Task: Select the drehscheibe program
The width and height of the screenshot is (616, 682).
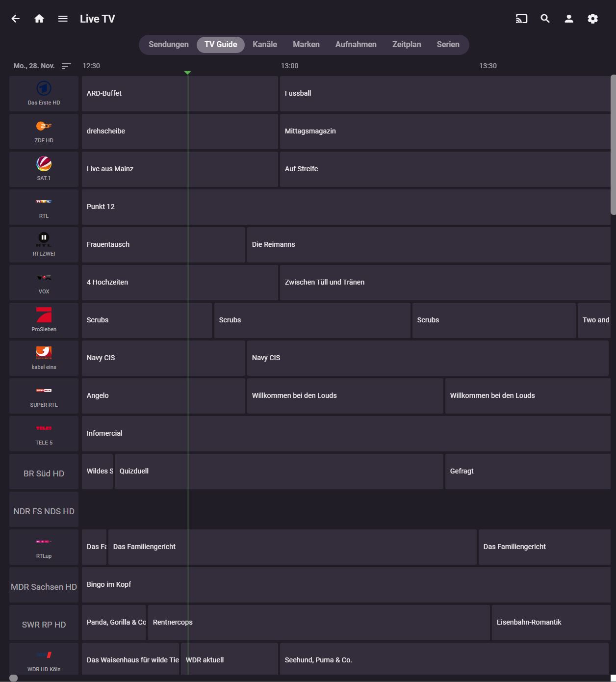Action: tap(180, 131)
